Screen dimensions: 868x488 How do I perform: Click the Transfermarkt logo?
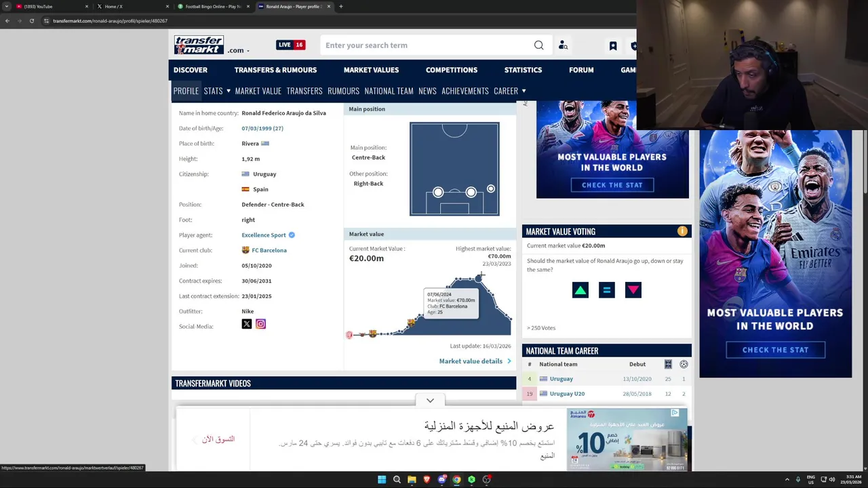pyautogui.click(x=199, y=45)
